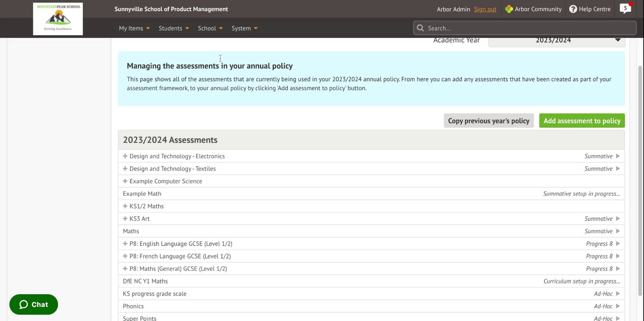Click arrow beside KS3 Art Summative
This screenshot has height=321, width=644.
click(x=618, y=218)
